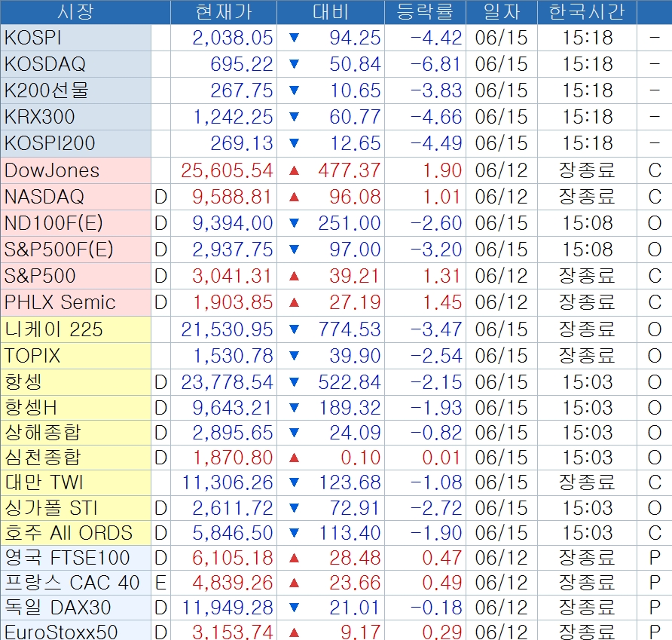Select the 프랑스 CAC 40 market name

coord(72,583)
